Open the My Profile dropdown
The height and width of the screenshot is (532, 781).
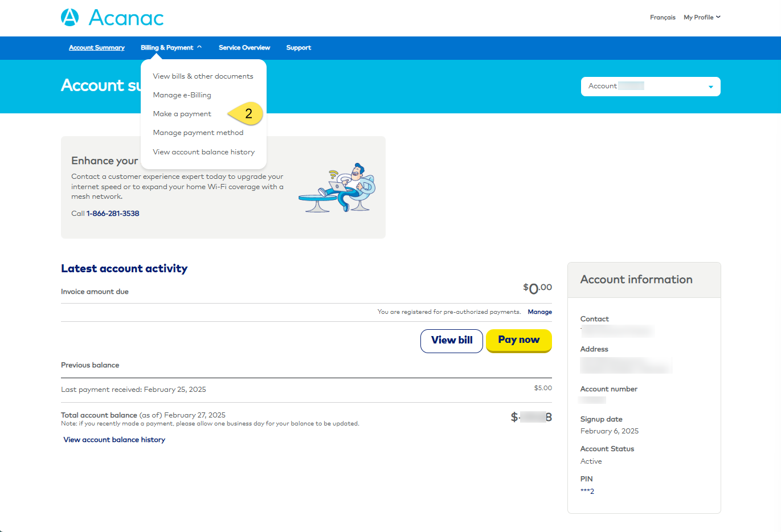(702, 17)
